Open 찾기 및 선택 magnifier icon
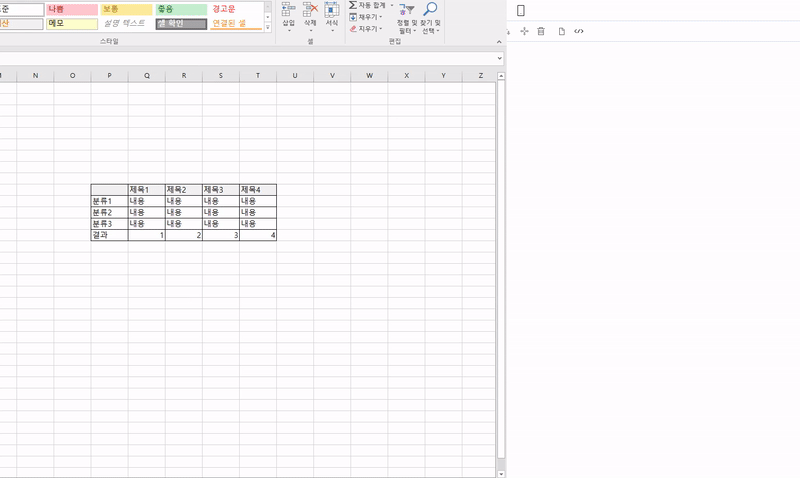Viewport: 800px width, 478px height. (430, 9)
